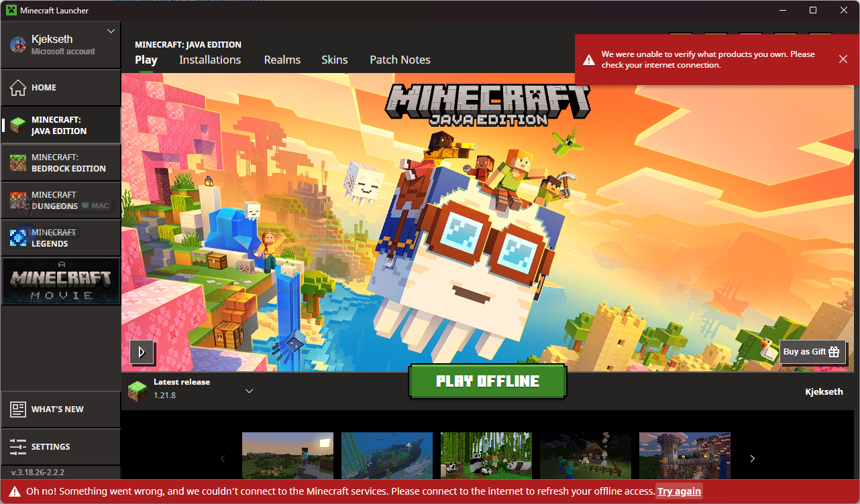Open the sunset landscape screenshot thumbnail

click(x=288, y=456)
